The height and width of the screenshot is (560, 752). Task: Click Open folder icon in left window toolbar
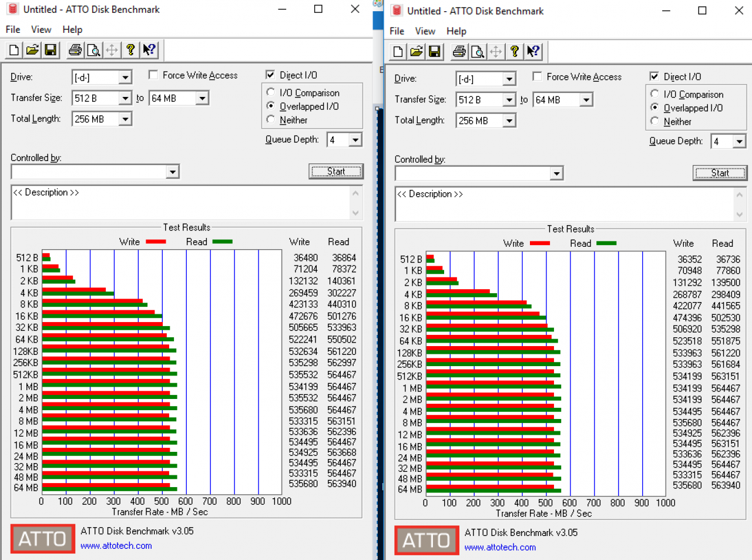pyautogui.click(x=32, y=50)
